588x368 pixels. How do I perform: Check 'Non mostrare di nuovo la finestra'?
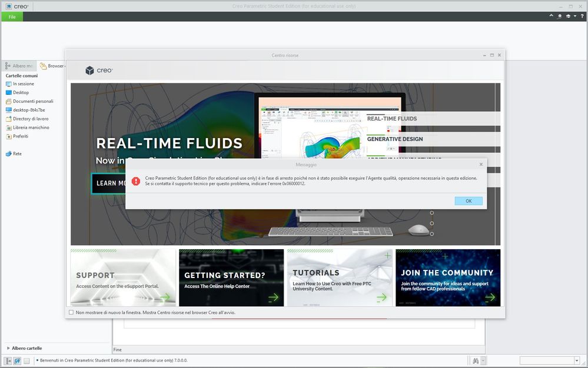(71, 312)
